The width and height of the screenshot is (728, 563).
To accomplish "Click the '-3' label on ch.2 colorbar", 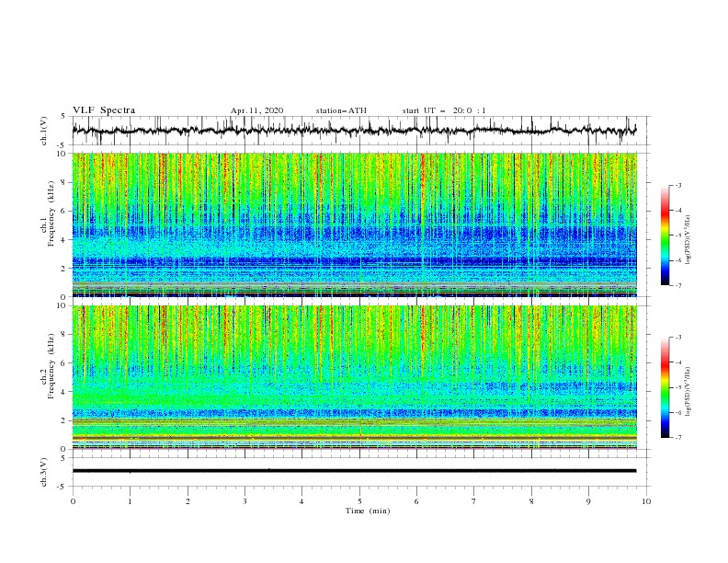I will click(x=678, y=338).
